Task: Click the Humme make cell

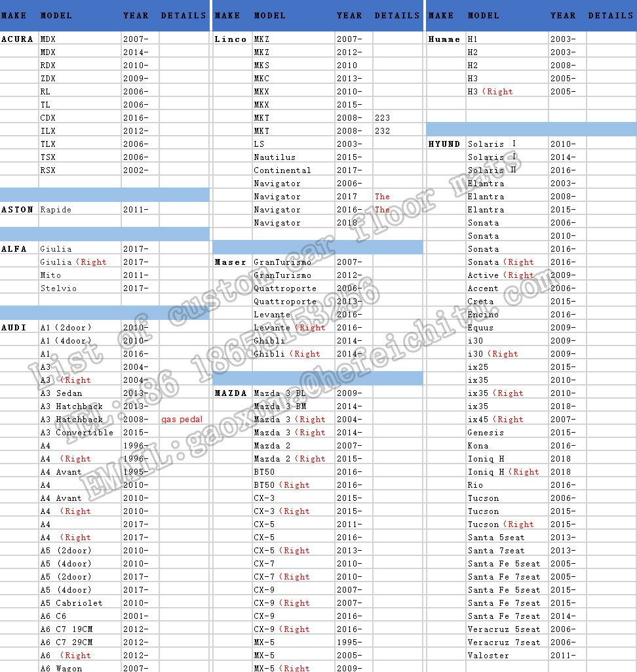Action: point(446,39)
